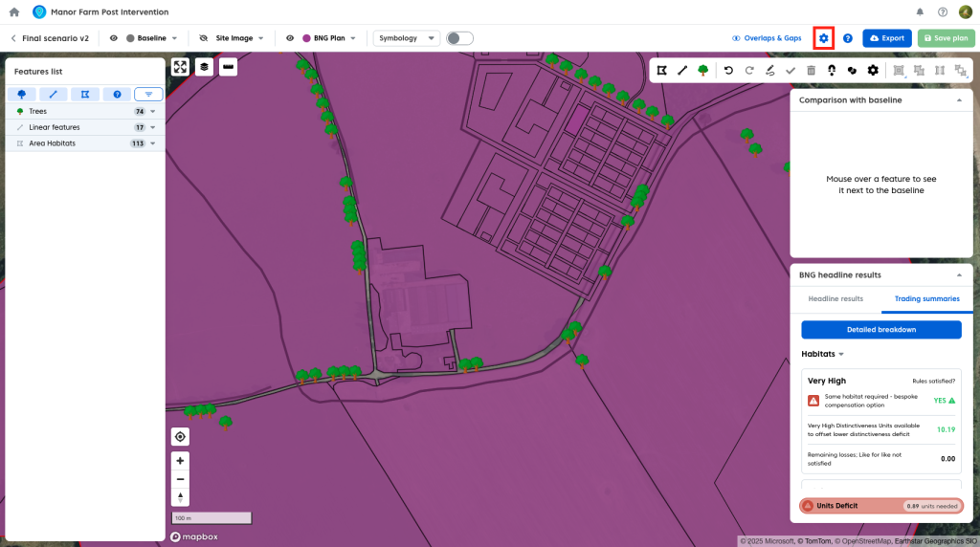The image size is (980, 547).
Task: Open the red-highlighted settings gear
Action: click(823, 38)
